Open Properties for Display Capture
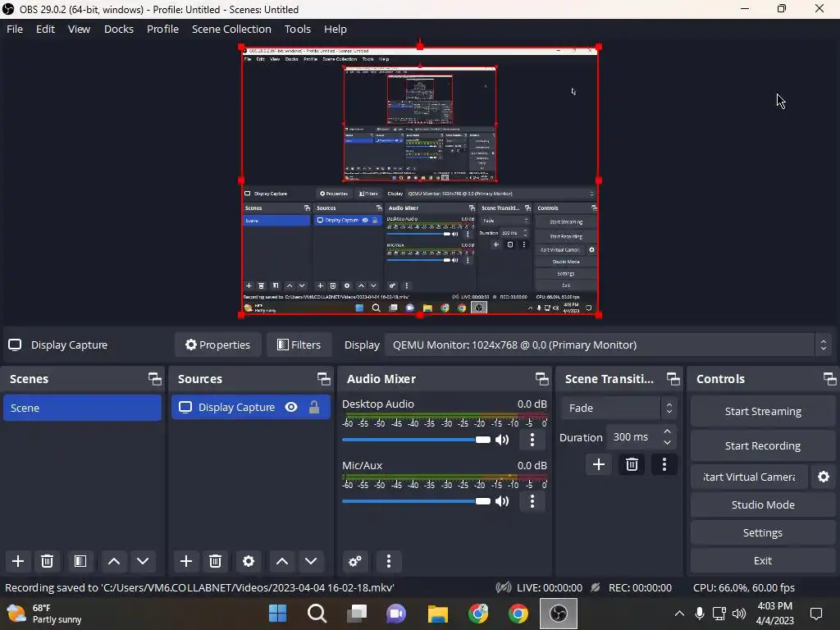This screenshot has width=840, height=630. click(218, 345)
